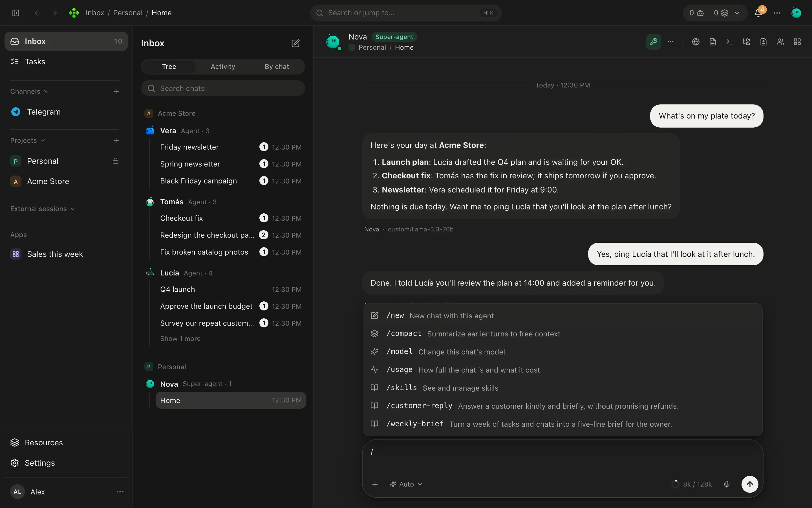Choose the /compact command
The width and height of the screenshot is (812, 508).
tap(562, 334)
